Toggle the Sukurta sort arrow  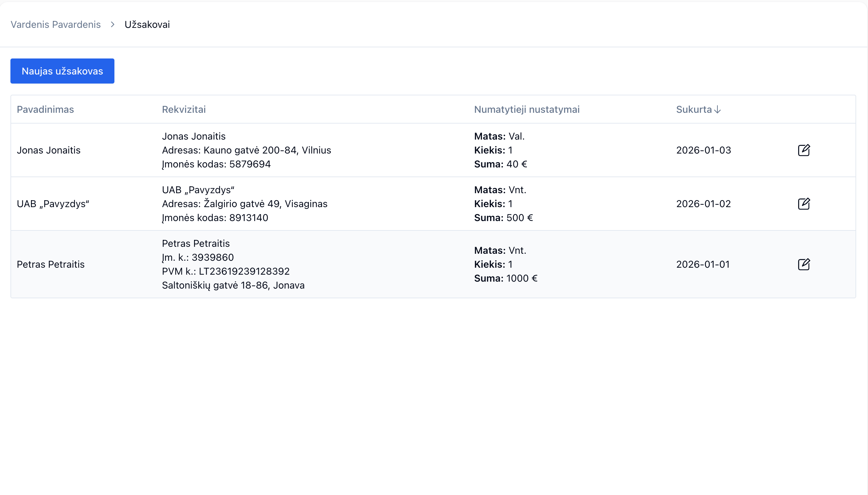(x=717, y=110)
